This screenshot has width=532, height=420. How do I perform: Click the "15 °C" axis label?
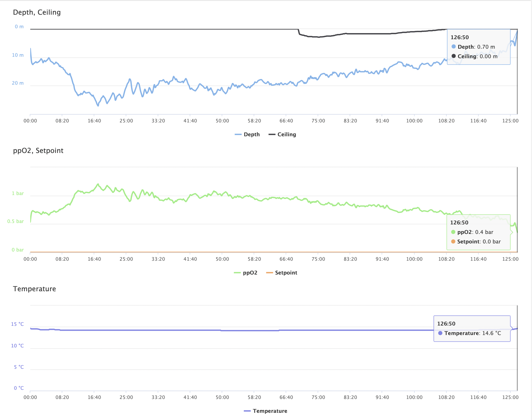(x=17, y=324)
